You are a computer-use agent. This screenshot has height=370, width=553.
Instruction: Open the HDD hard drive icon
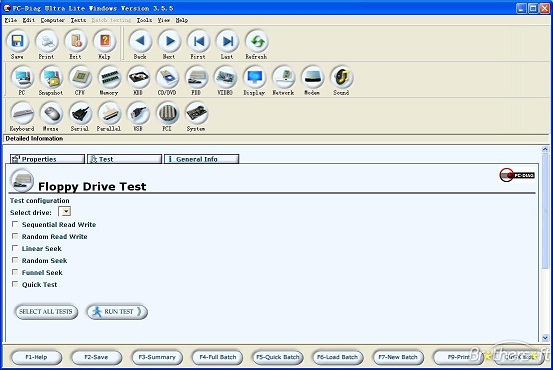138,77
